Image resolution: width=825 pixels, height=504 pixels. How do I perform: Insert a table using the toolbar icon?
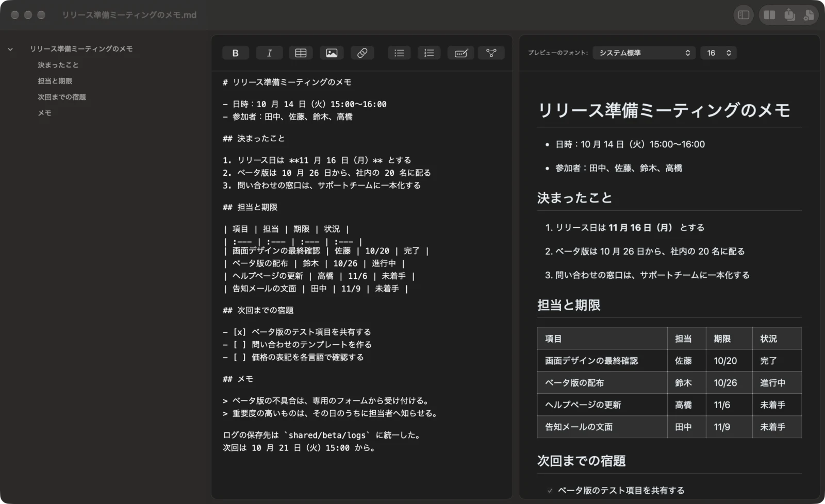tap(301, 53)
